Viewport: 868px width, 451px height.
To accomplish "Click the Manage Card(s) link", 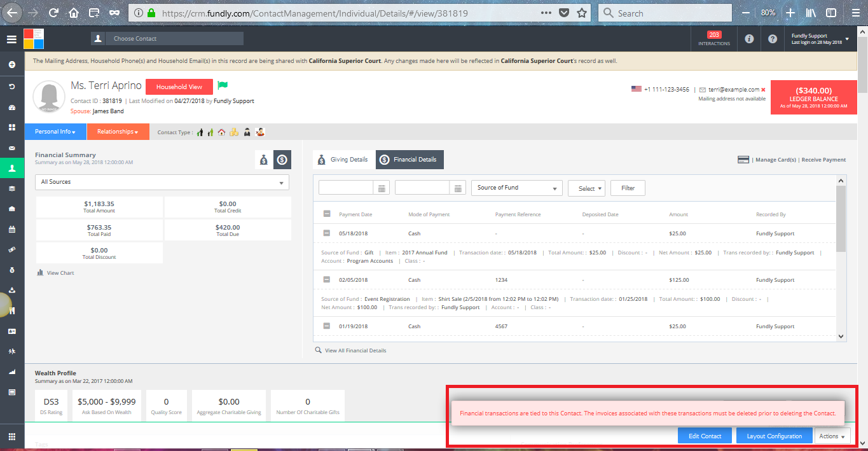I will pyautogui.click(x=776, y=160).
